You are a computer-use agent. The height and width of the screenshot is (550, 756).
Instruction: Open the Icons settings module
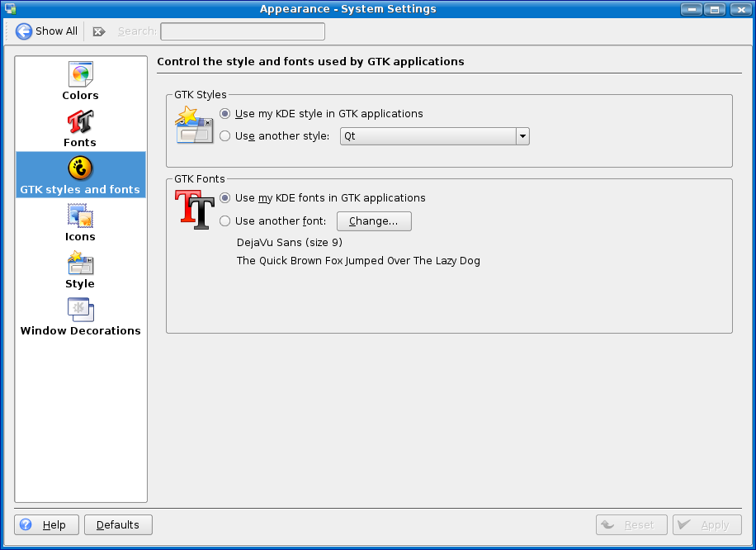point(80,216)
